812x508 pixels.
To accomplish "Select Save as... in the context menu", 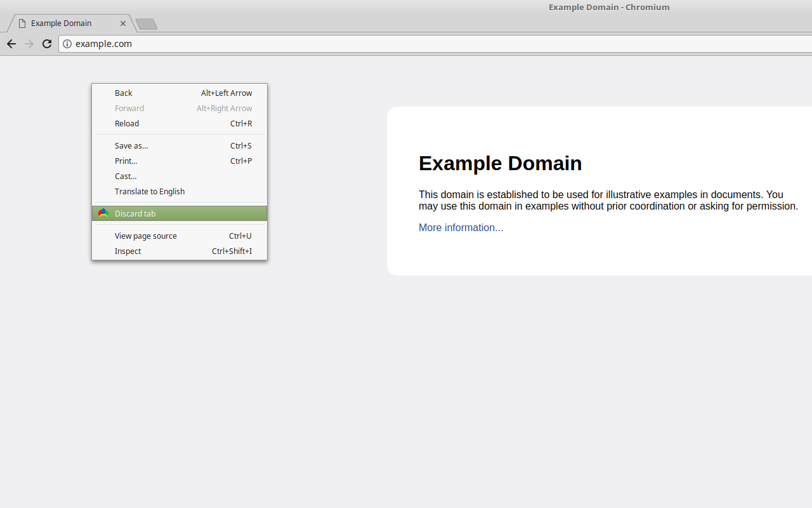I will [180, 145].
